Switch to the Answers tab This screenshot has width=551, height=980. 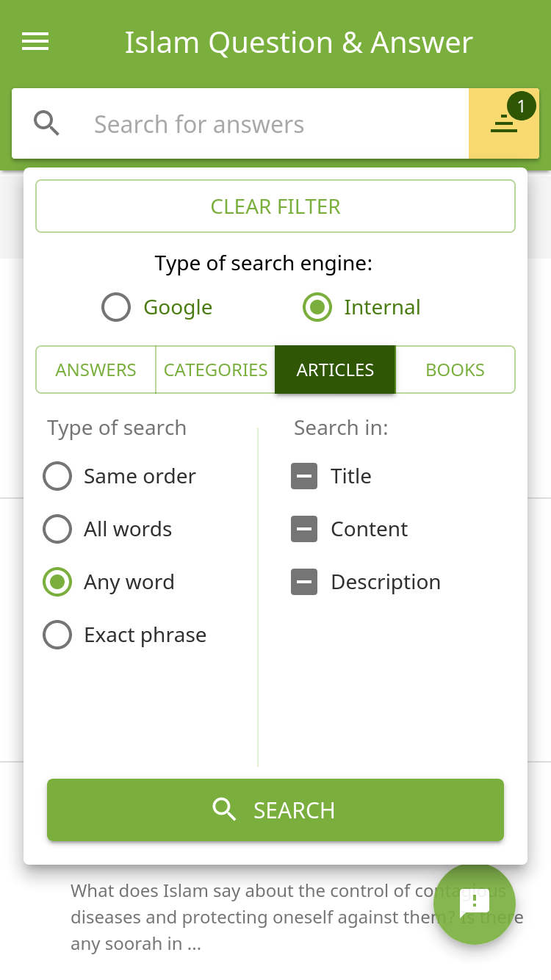[96, 370]
